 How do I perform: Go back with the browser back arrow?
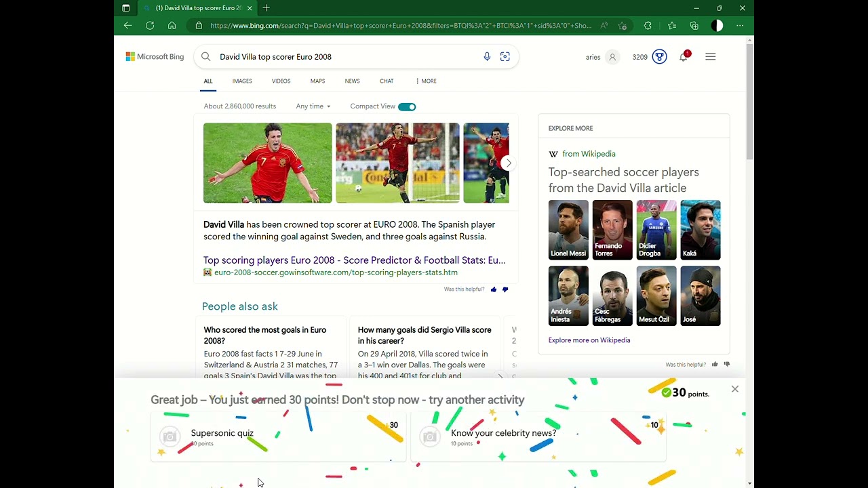(127, 26)
